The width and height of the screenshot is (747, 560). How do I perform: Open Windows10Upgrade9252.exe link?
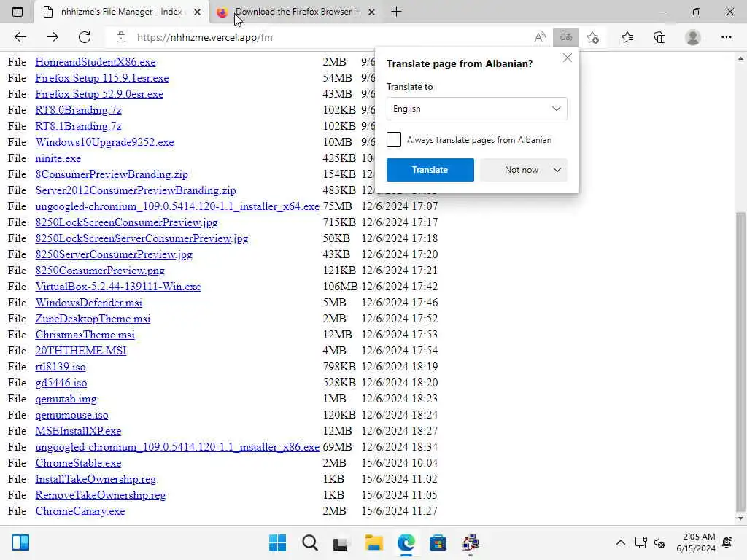coord(104,142)
